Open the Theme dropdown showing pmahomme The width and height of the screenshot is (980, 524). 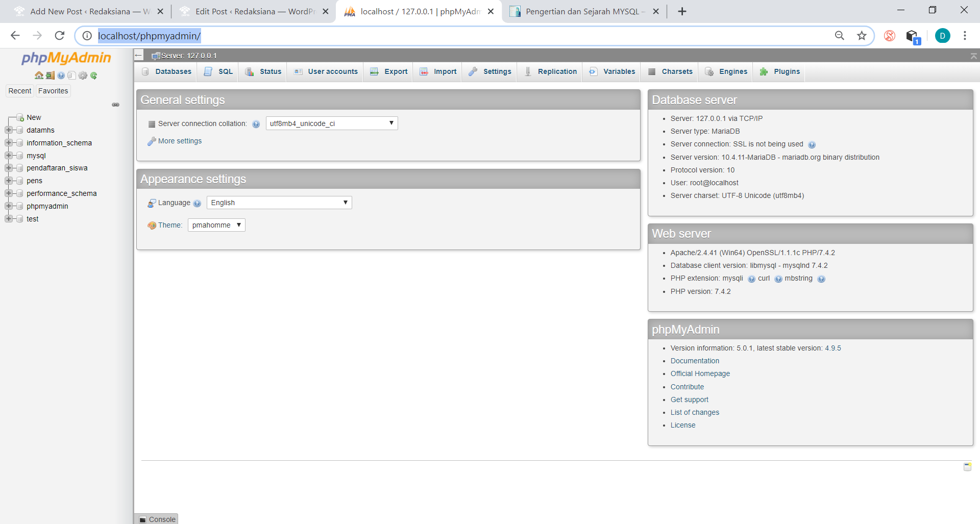[216, 225]
